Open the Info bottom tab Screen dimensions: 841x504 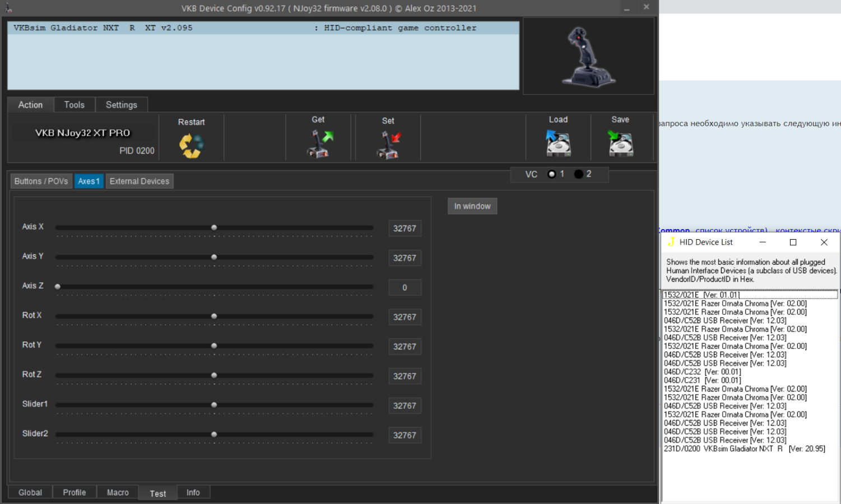pos(193,492)
